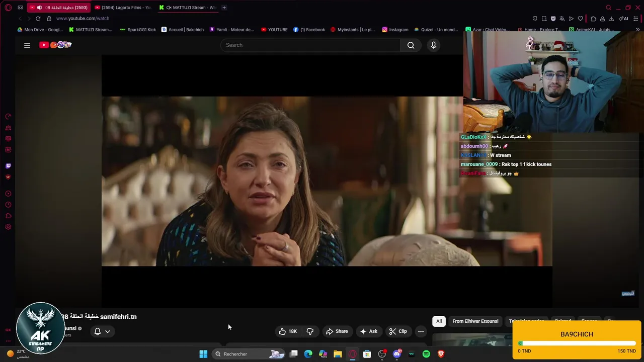Click BA9CHICH donation progress bar
Viewport: 644px width, 362px height.
577,343
